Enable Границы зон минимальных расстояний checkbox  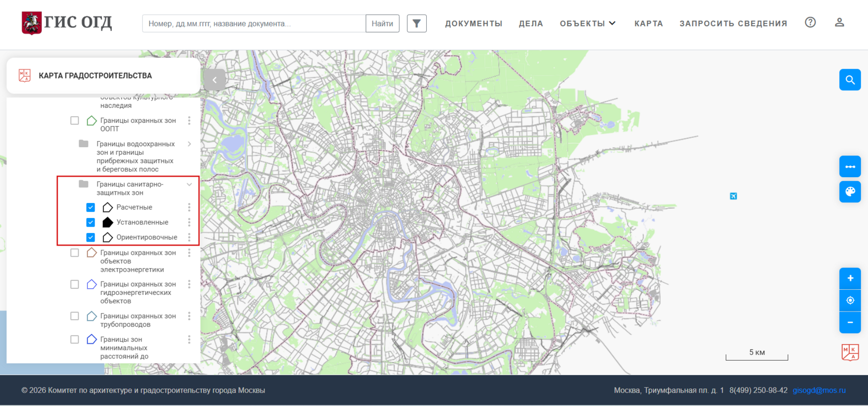click(74, 339)
